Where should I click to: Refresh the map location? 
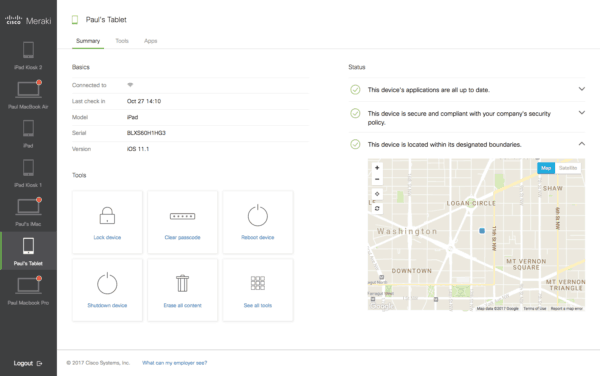tap(377, 208)
